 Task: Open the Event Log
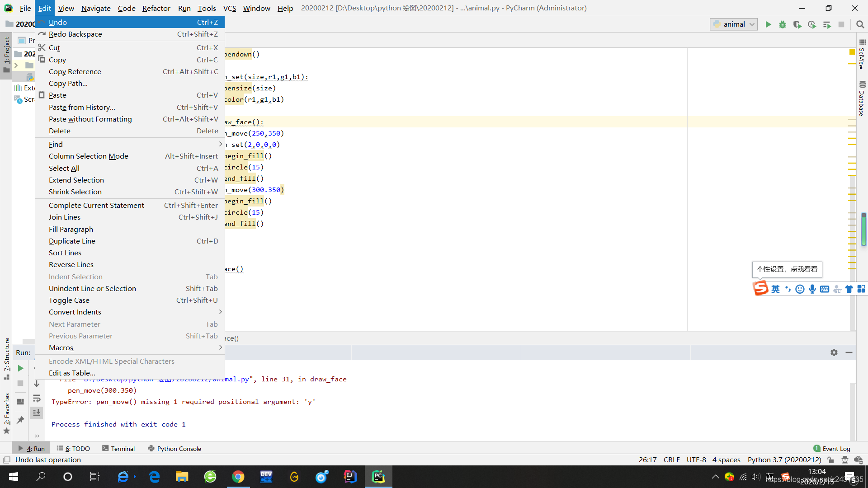[x=832, y=449]
